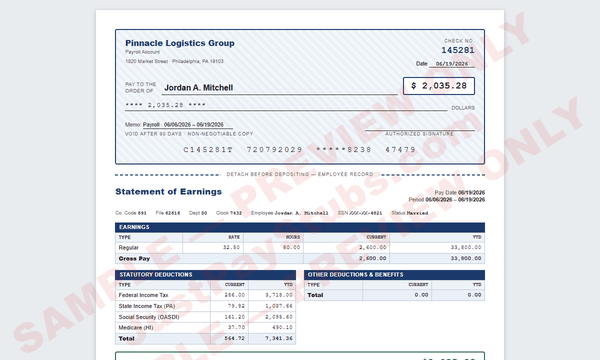Click State Income Tax YTD "1,037.66"

pos(279,306)
